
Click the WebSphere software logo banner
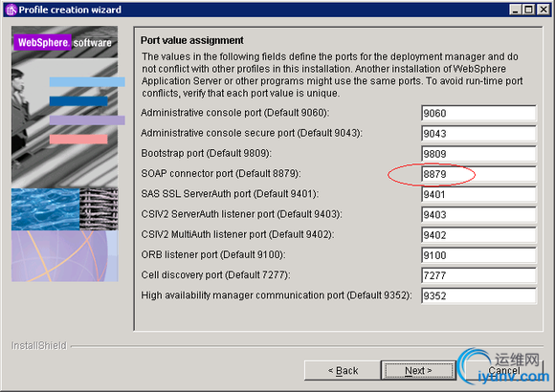click(64, 42)
